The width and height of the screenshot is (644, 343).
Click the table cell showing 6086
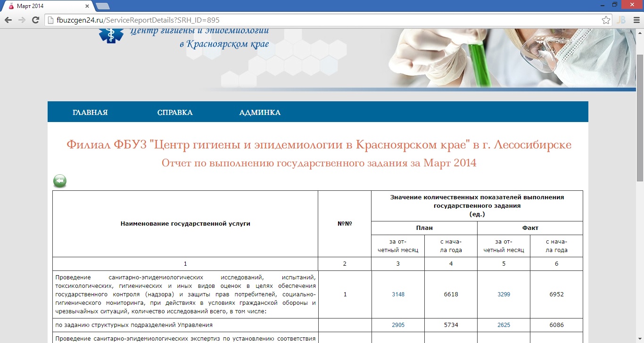(x=557, y=325)
